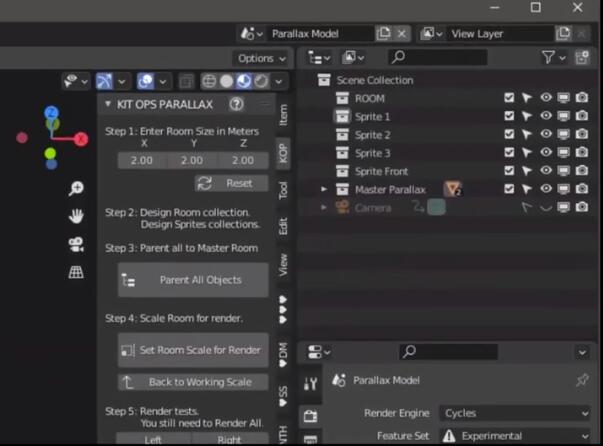Image resolution: width=603 pixels, height=446 pixels.
Task: Open Render Engine Cycles dropdown
Action: coord(515,413)
